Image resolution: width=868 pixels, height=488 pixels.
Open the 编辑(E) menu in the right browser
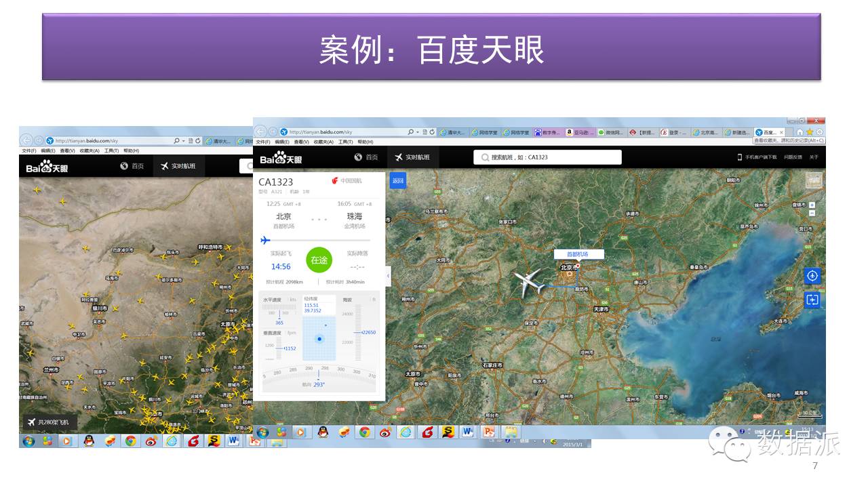(282, 142)
